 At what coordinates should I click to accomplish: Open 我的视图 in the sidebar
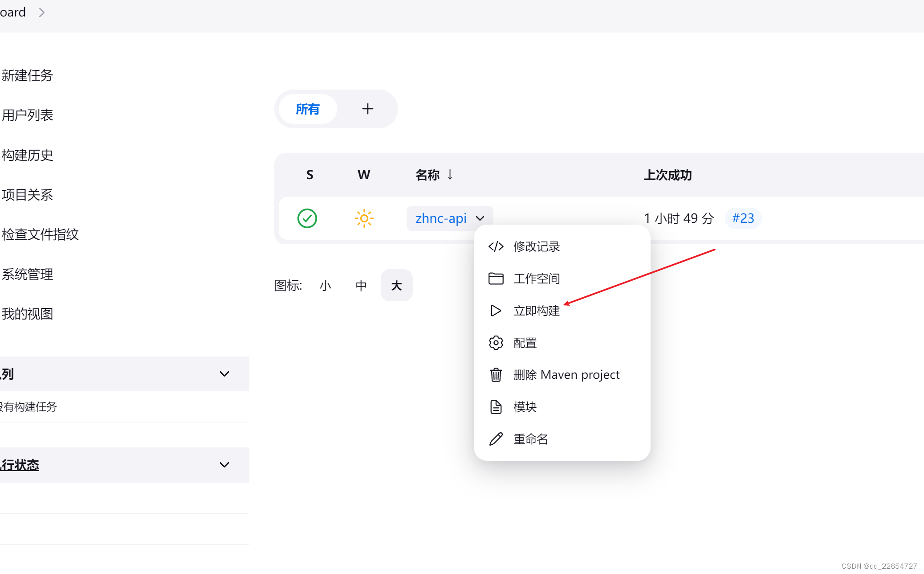tap(27, 314)
